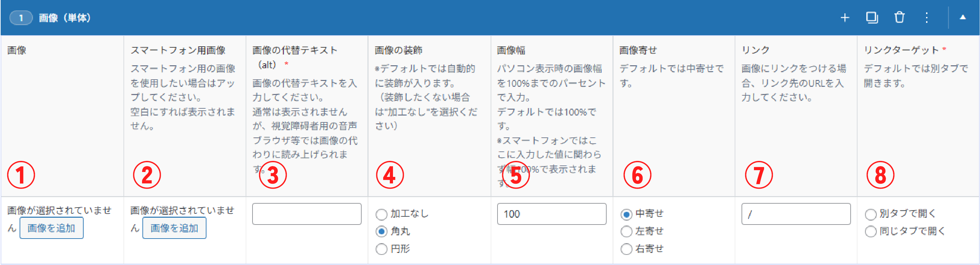Click the 画像幅 field showing 100
The width and height of the screenshot is (980, 265).
coord(552,214)
